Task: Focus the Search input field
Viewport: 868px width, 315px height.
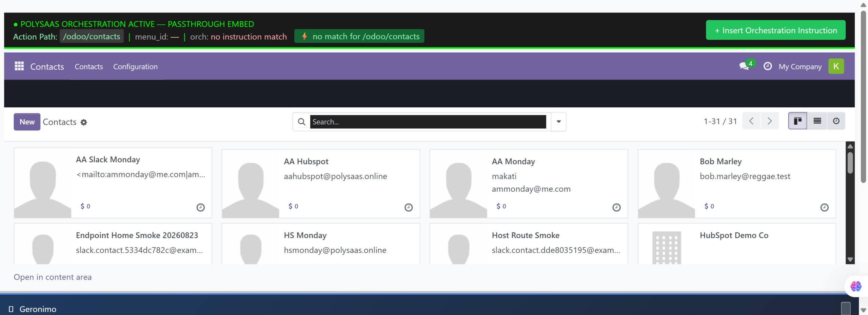Action: (x=428, y=122)
